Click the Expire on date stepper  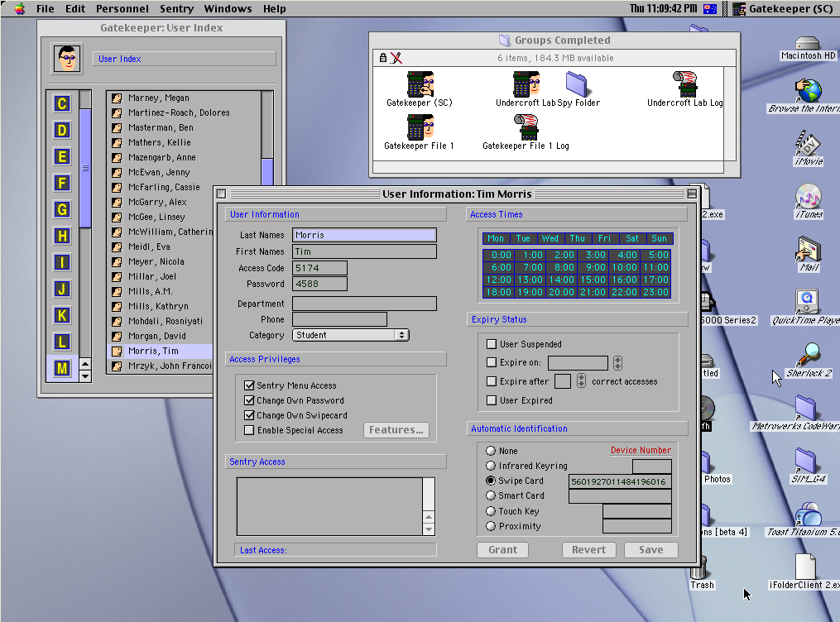click(617, 363)
